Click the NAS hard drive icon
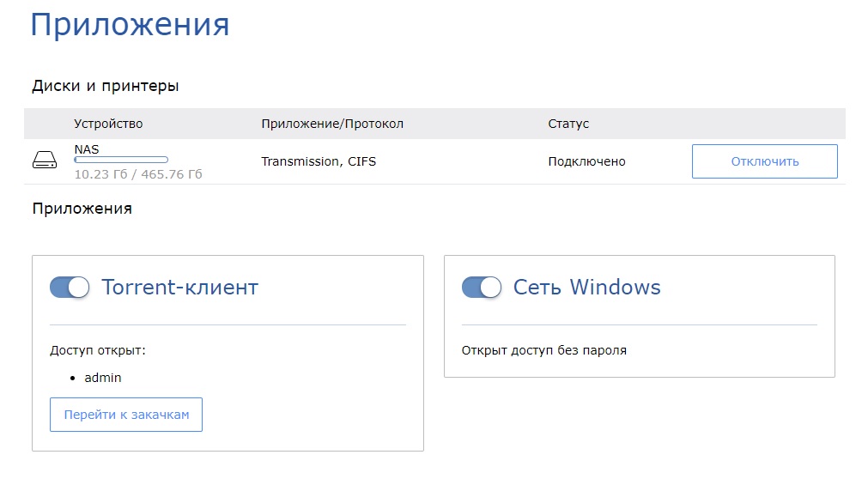This screenshot has width=868, height=485. pos(45,160)
